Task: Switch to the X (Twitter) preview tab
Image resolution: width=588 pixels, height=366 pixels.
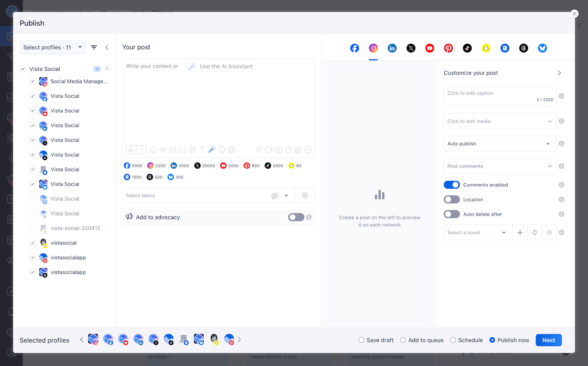Action: [411, 48]
